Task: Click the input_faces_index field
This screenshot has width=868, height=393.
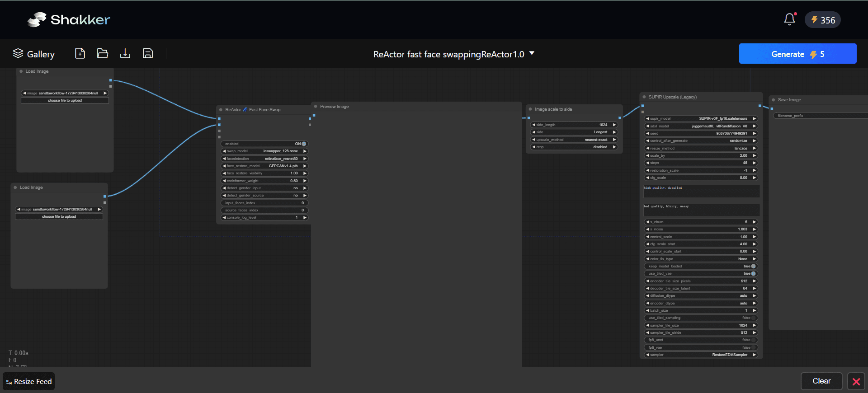Action: click(x=264, y=203)
